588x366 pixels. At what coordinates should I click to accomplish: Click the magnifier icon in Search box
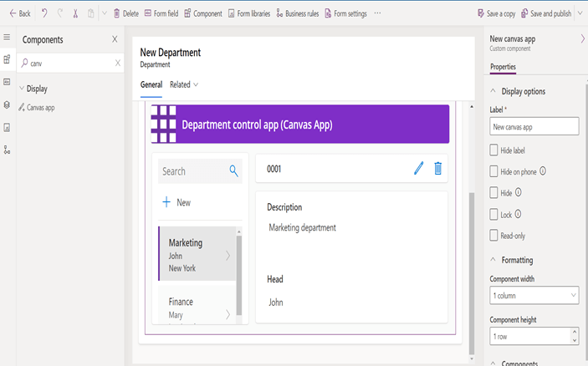pos(234,171)
